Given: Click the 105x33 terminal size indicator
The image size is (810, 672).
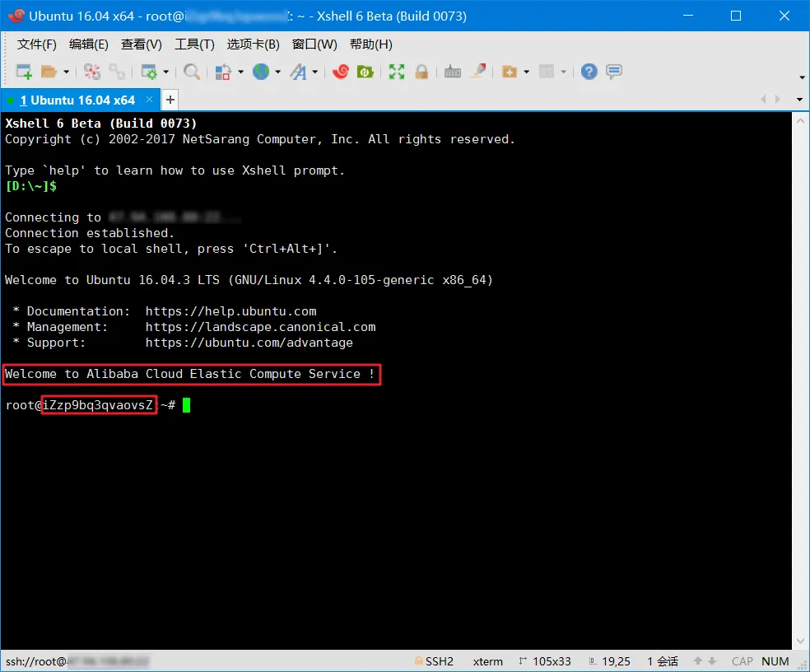Looking at the screenshot, I should point(545,661).
